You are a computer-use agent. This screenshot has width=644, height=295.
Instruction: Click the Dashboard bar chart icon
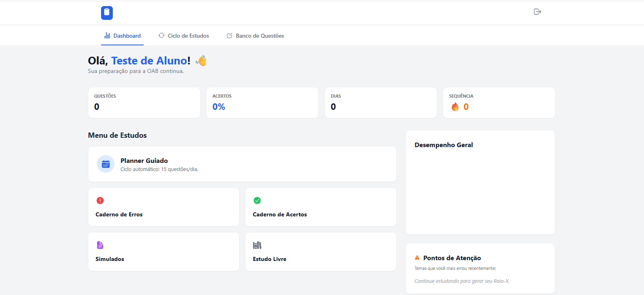pyautogui.click(x=107, y=36)
